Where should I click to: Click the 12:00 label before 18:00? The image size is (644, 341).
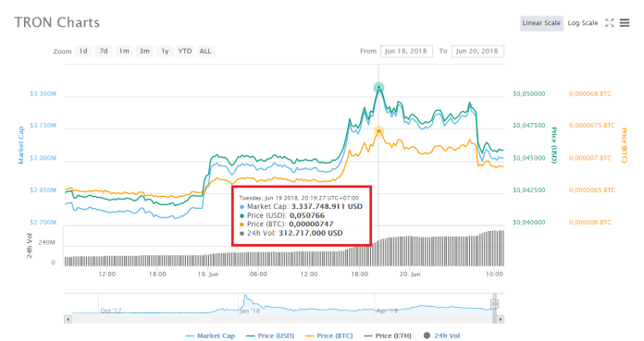(106, 274)
